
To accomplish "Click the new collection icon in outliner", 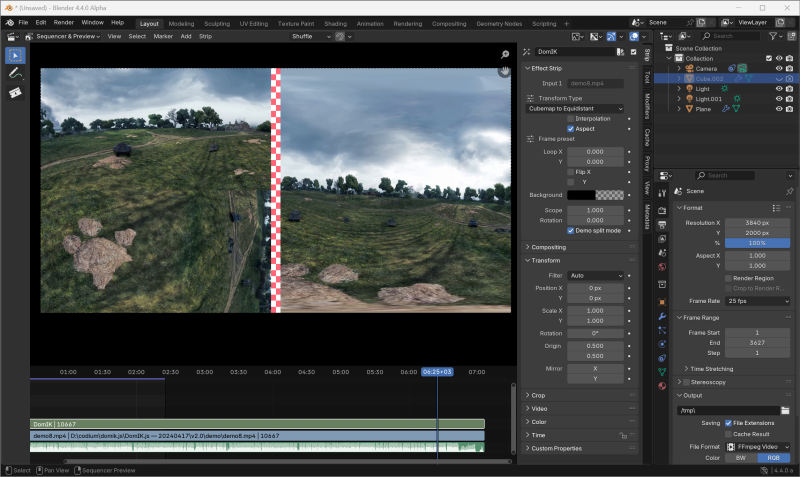I will [792, 36].
